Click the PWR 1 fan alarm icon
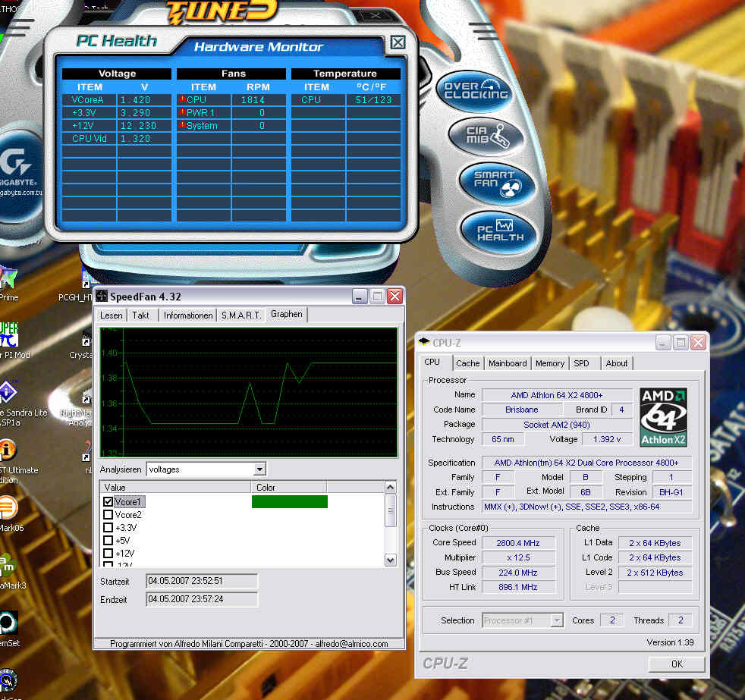Viewport: 745px width, 700px height. (x=182, y=112)
